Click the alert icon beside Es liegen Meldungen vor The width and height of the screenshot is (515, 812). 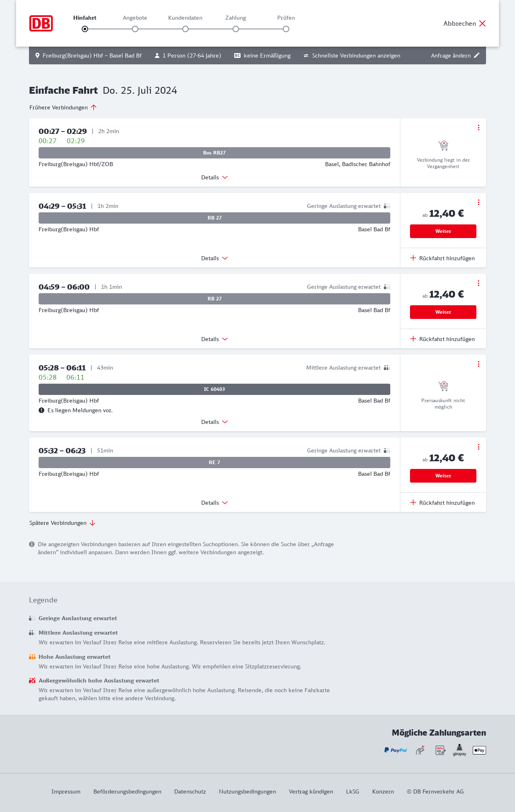(x=41, y=410)
